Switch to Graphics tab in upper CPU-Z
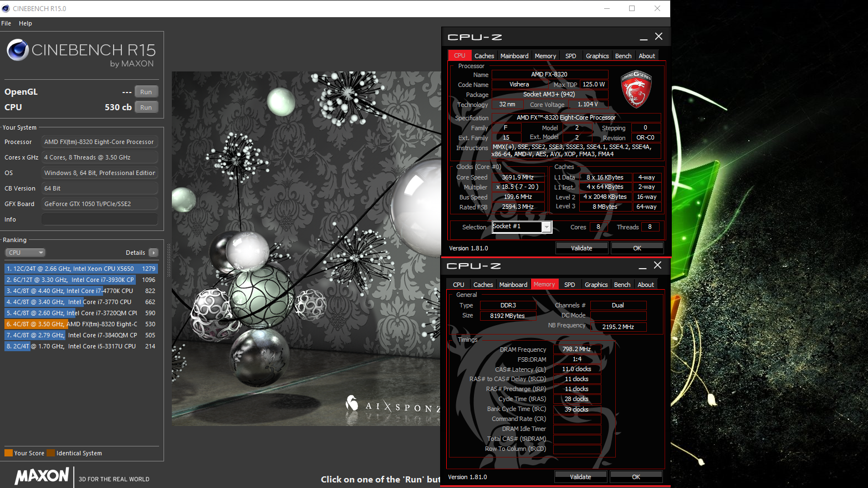The height and width of the screenshot is (488, 868). click(x=598, y=56)
